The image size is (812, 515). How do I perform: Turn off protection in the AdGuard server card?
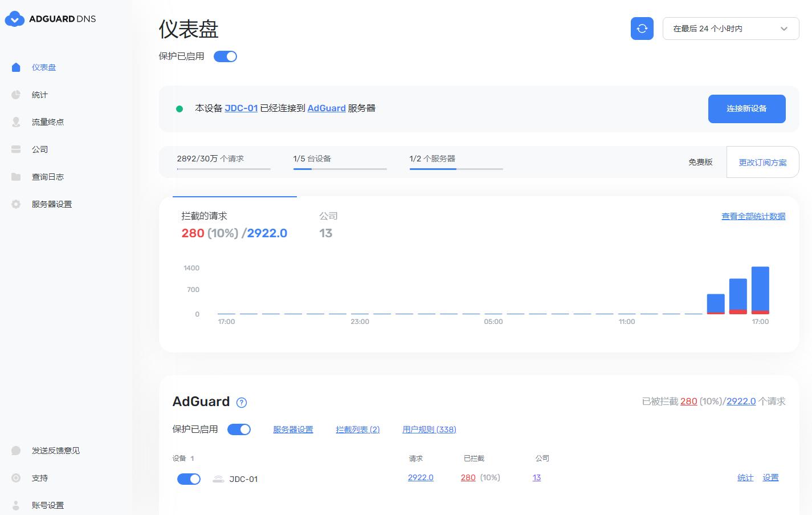[x=239, y=429]
